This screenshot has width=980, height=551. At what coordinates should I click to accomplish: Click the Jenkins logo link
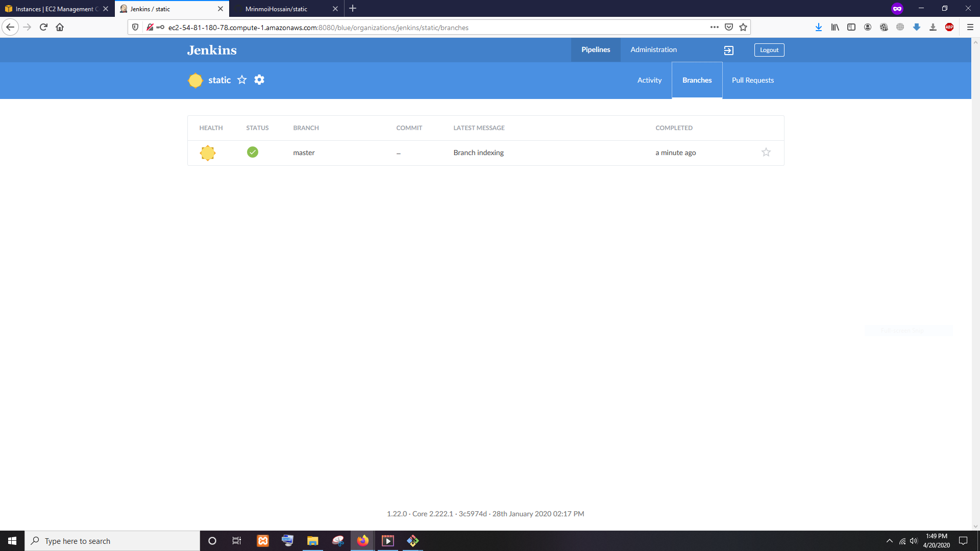(x=212, y=50)
